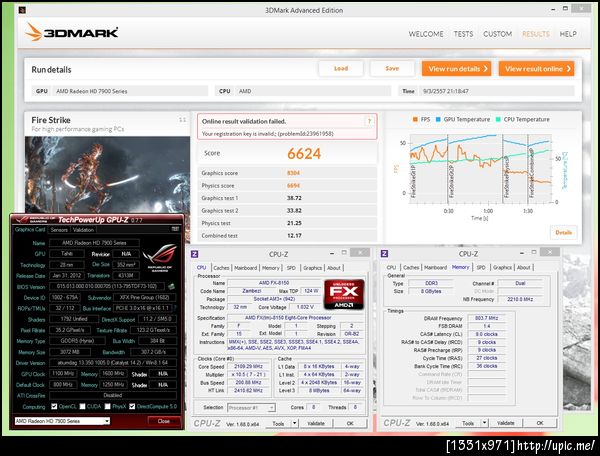Image resolution: width=600 pixels, height=456 pixels.
Task: Open the HELP section
Action: [x=568, y=34]
